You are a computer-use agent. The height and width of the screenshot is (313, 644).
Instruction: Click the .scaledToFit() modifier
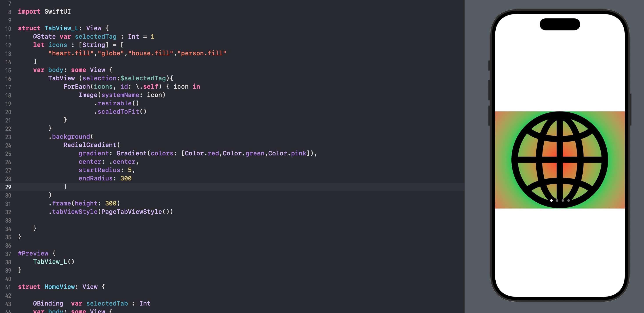pyautogui.click(x=120, y=112)
